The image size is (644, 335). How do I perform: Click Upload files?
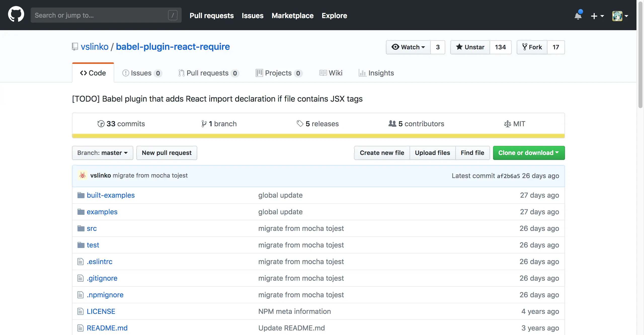pyautogui.click(x=432, y=153)
